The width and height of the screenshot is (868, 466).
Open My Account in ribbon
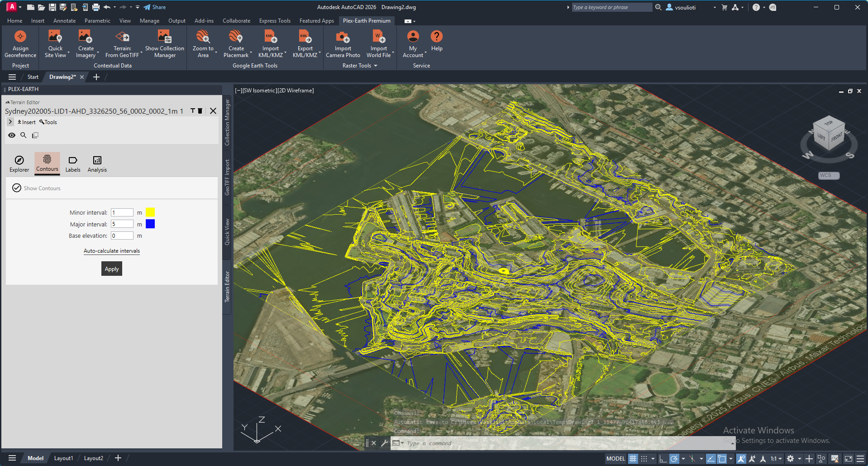(x=413, y=44)
